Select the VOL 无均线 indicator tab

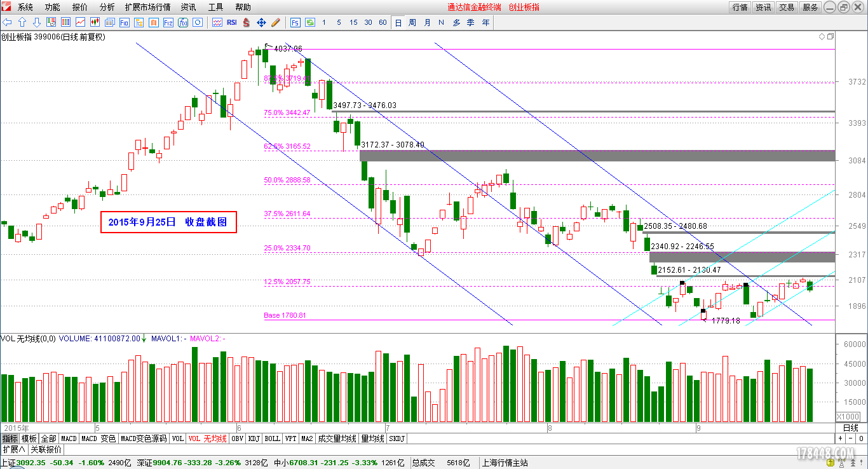pos(207,438)
